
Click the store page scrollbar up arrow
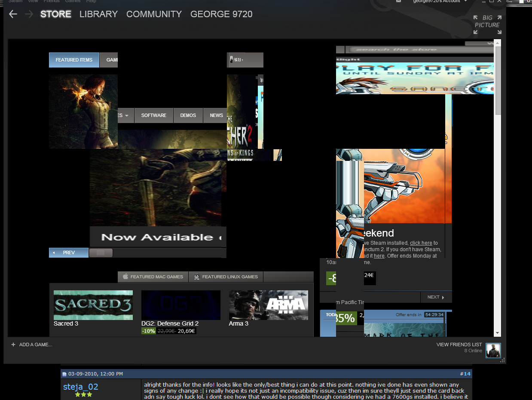(x=498, y=43)
